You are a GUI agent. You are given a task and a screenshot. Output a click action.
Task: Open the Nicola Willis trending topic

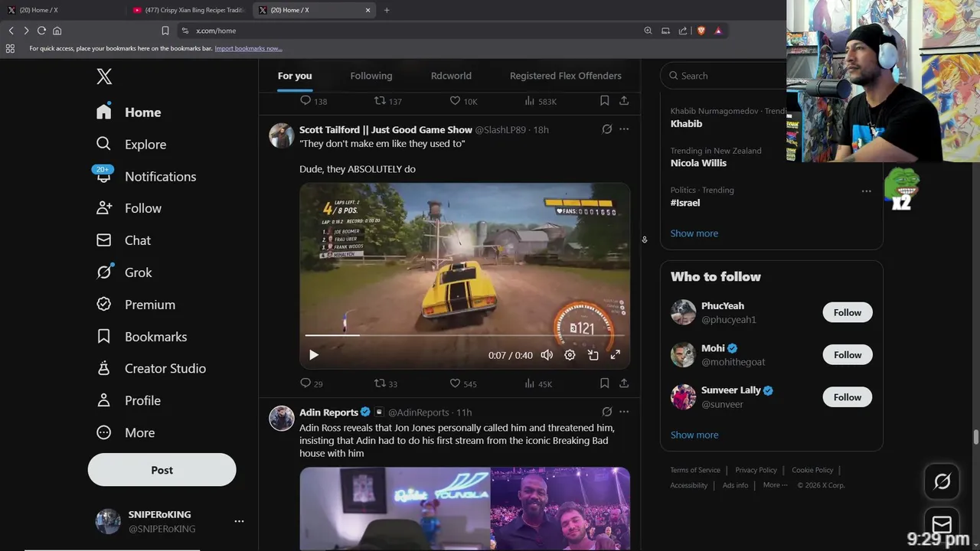coord(698,163)
